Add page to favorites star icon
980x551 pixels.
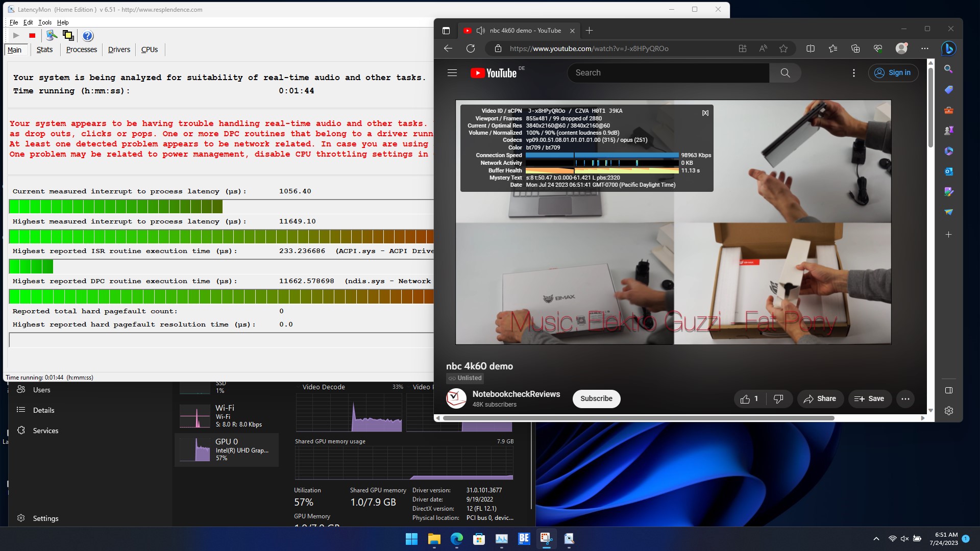coord(783,48)
